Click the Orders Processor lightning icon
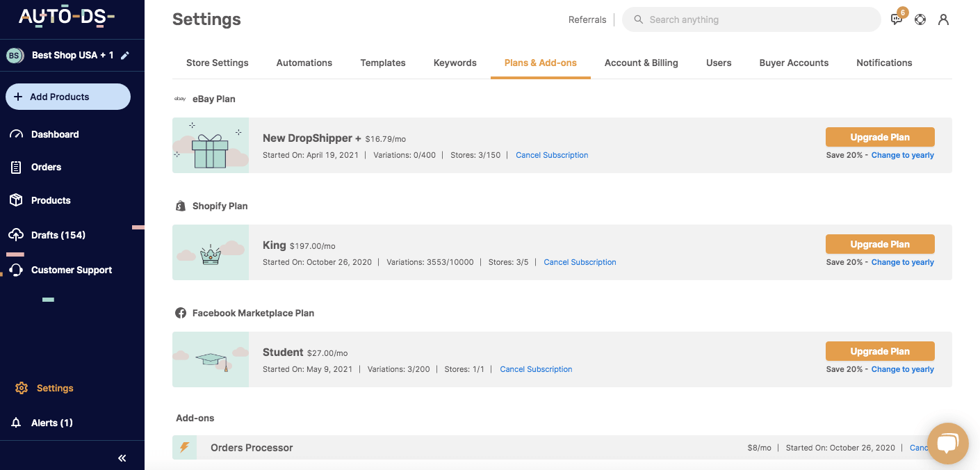The height and width of the screenshot is (470, 980). point(184,447)
